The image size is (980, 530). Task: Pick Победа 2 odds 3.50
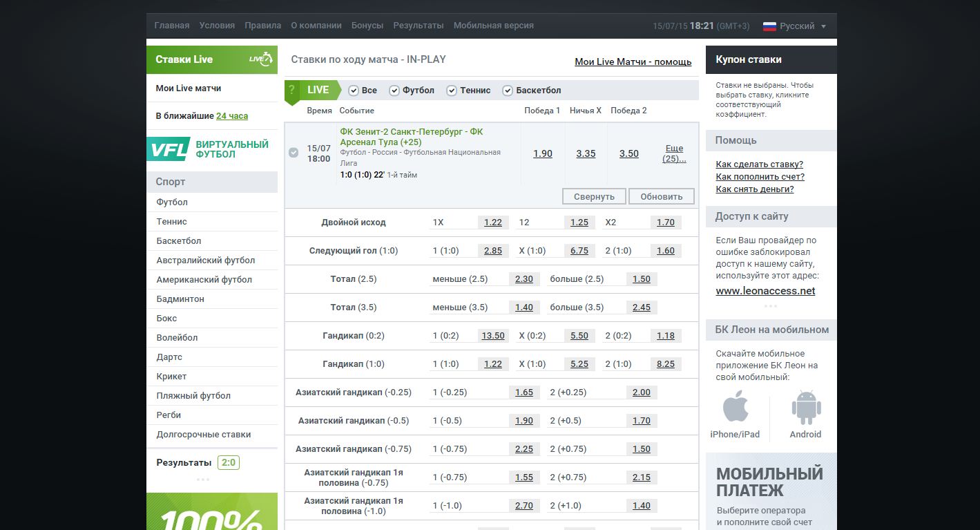click(629, 153)
